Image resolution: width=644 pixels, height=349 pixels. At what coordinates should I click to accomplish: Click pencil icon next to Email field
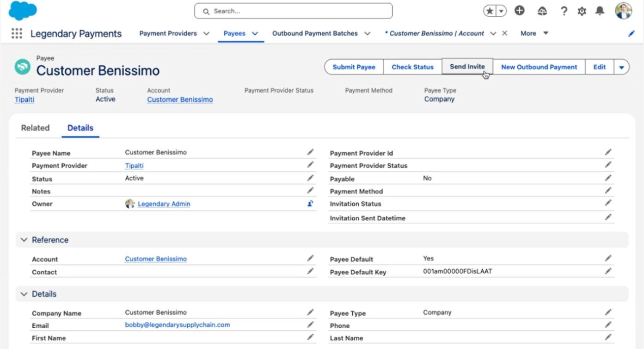pos(310,325)
